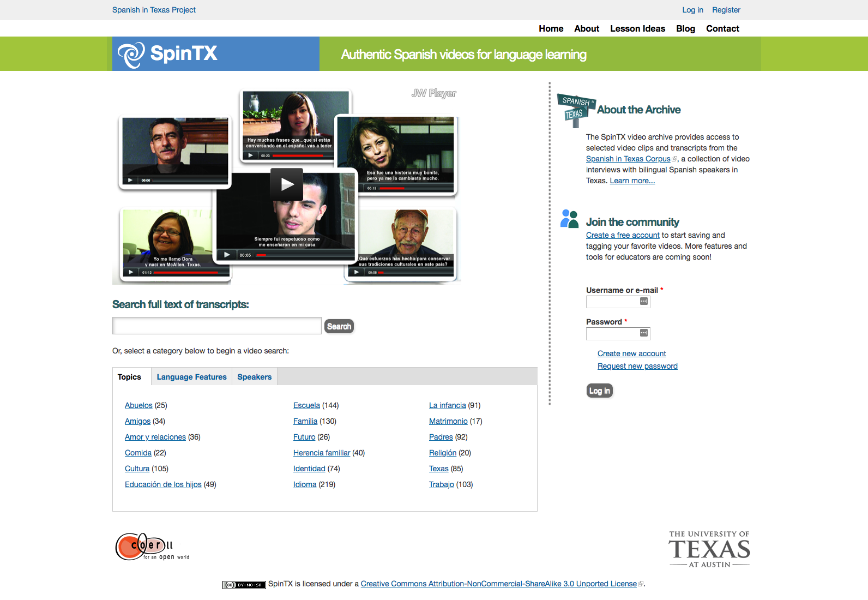
Task: Click the Log in link in header
Action: point(692,10)
